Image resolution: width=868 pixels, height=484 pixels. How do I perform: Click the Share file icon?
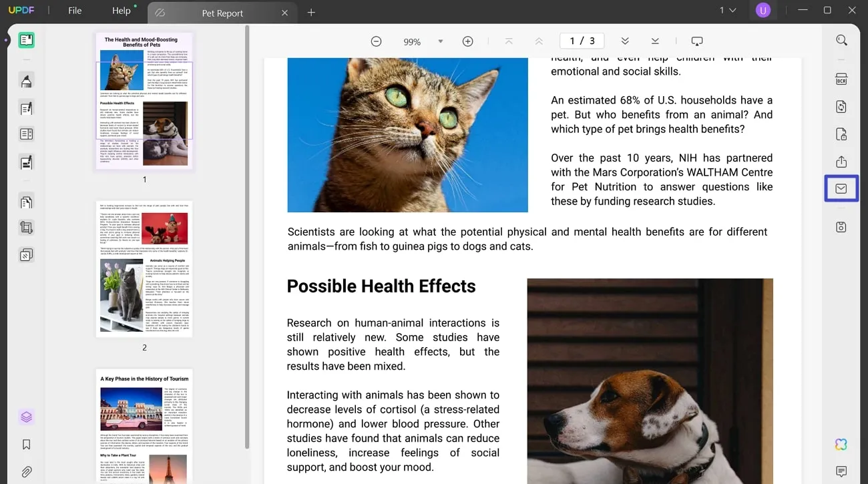click(841, 162)
